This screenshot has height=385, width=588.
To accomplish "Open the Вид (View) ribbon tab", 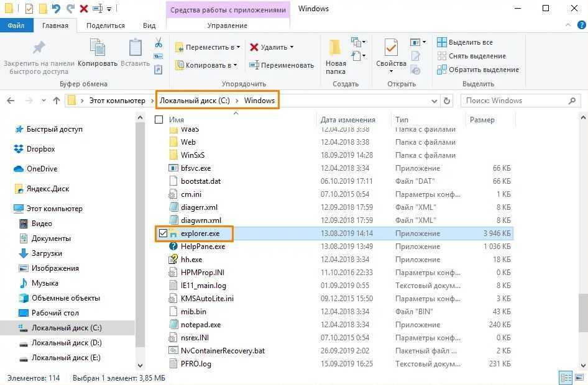I will 149,25.
